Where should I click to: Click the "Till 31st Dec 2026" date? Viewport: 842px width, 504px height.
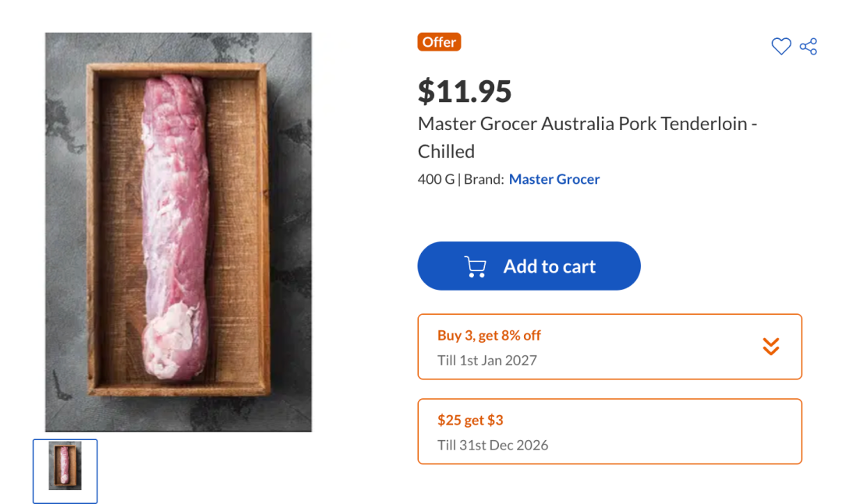(492, 446)
